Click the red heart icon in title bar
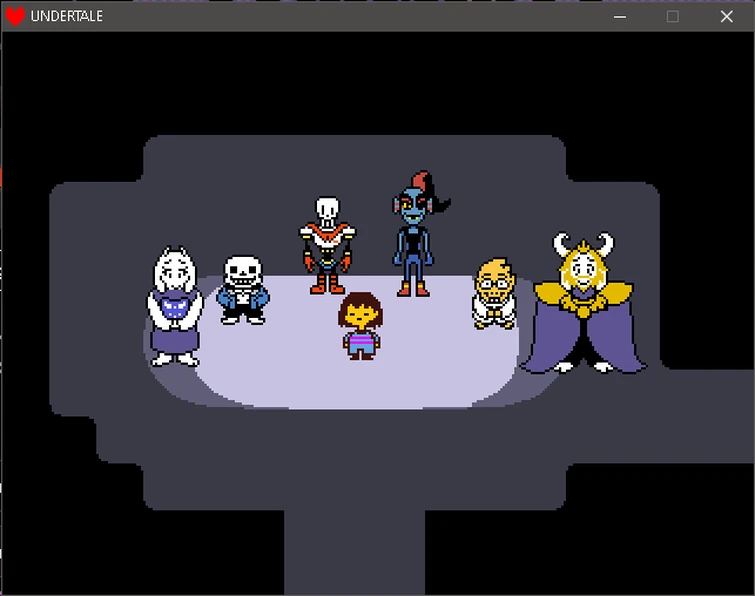This screenshot has height=596, width=755. coord(15,16)
